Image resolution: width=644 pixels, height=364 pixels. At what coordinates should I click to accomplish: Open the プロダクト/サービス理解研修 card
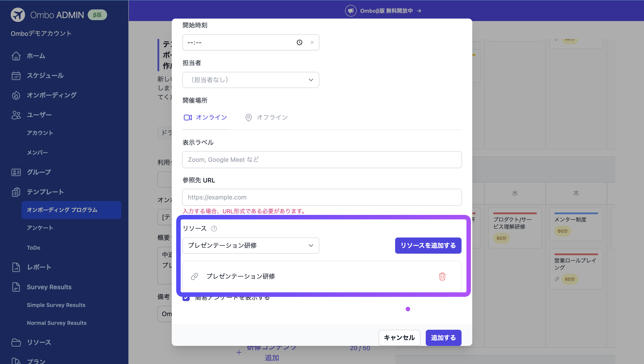515,228
